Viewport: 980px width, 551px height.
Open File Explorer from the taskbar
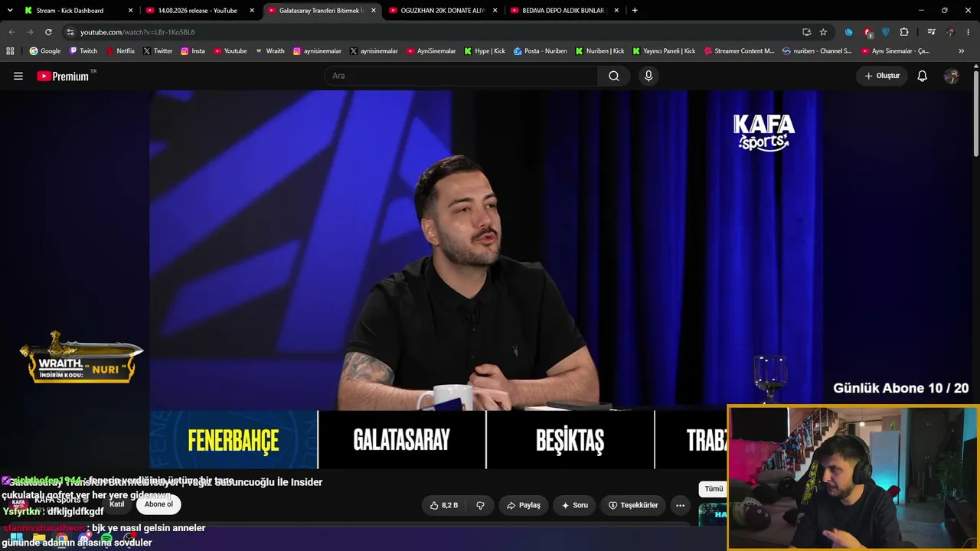pos(39,540)
